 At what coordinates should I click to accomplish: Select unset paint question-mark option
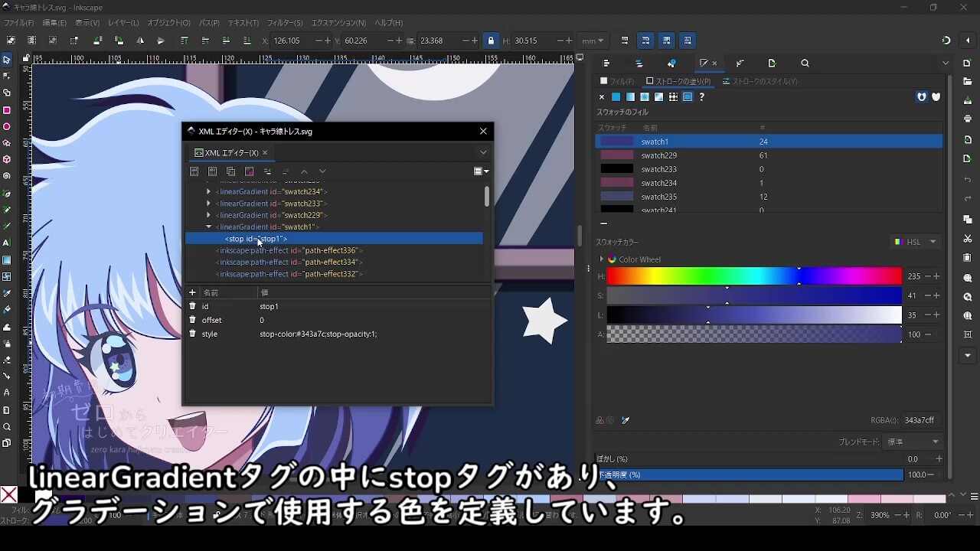701,97
